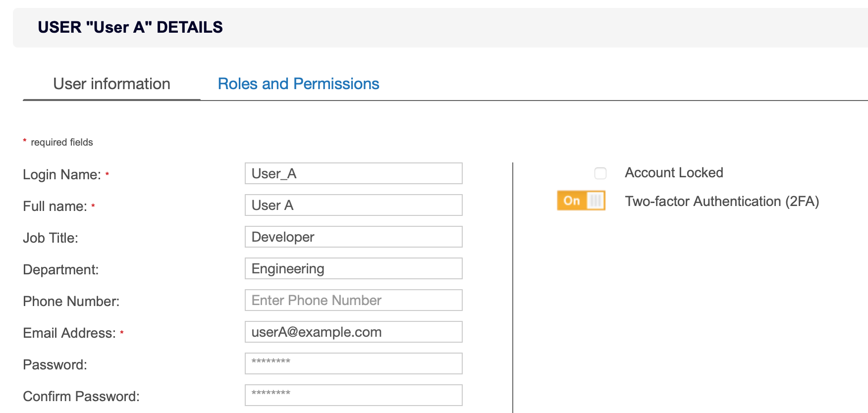Click the "Phone Number:" field label

[x=71, y=302]
